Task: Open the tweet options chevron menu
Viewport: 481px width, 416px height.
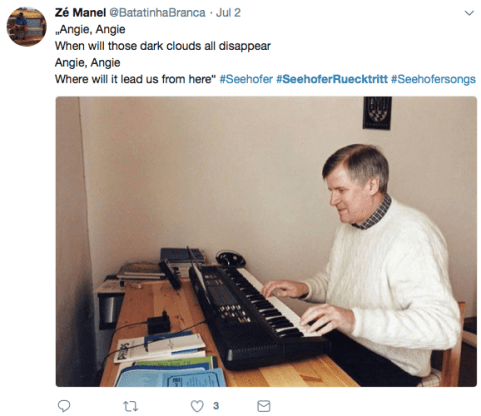Action: point(469,13)
